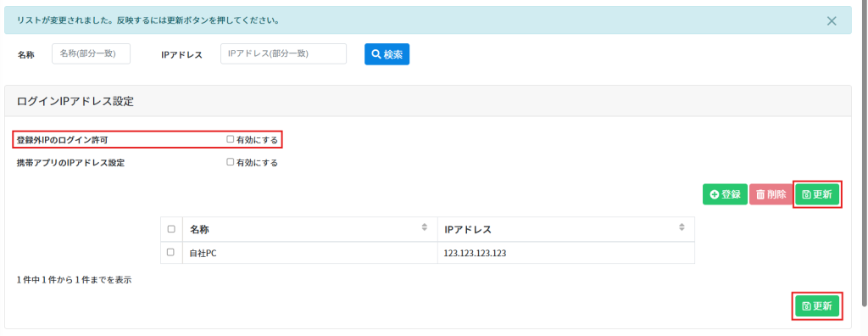Click the 123.123.123.123 IP address cell
This screenshot has height=336, width=868.
pyautogui.click(x=565, y=253)
